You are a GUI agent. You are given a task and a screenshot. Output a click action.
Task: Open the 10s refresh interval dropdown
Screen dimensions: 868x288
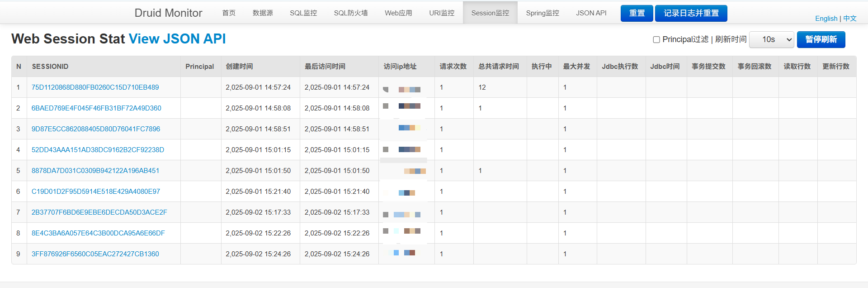click(772, 40)
